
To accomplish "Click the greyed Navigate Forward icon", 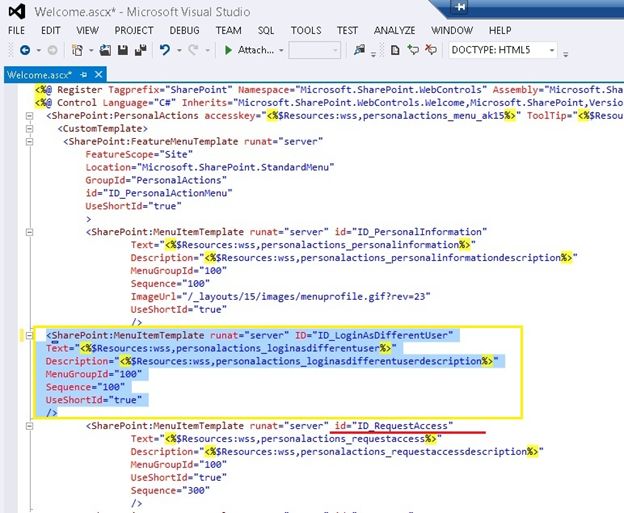I will (52, 50).
